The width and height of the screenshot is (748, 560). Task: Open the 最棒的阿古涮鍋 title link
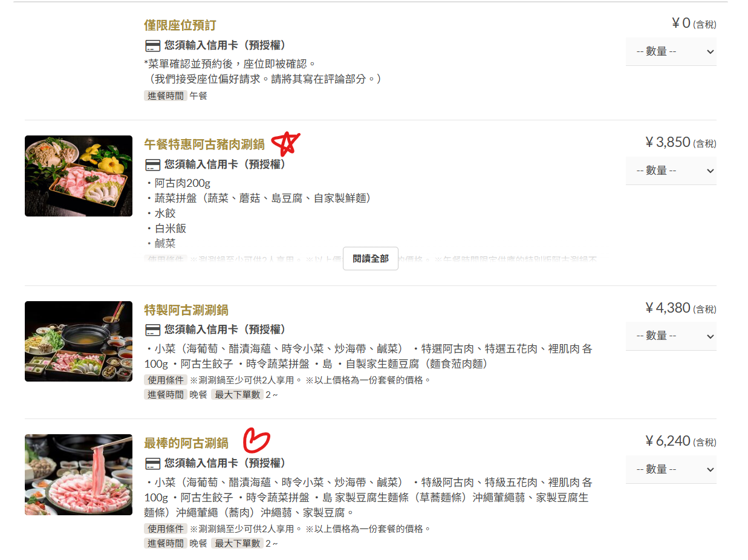[x=186, y=443]
